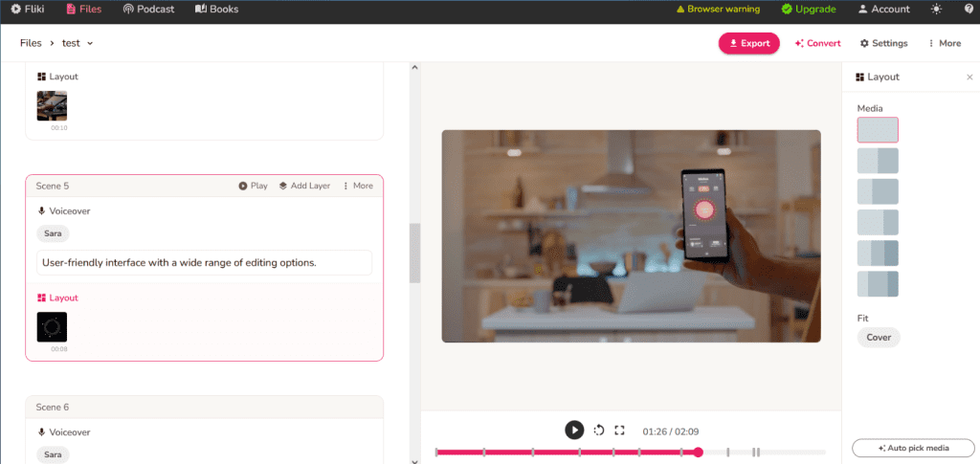Screen dimensions: 980x464
Task: Play the video preview
Action: [574, 430]
